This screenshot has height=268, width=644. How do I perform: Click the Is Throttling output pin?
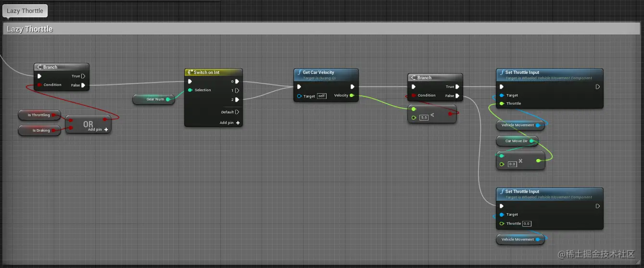click(55, 115)
